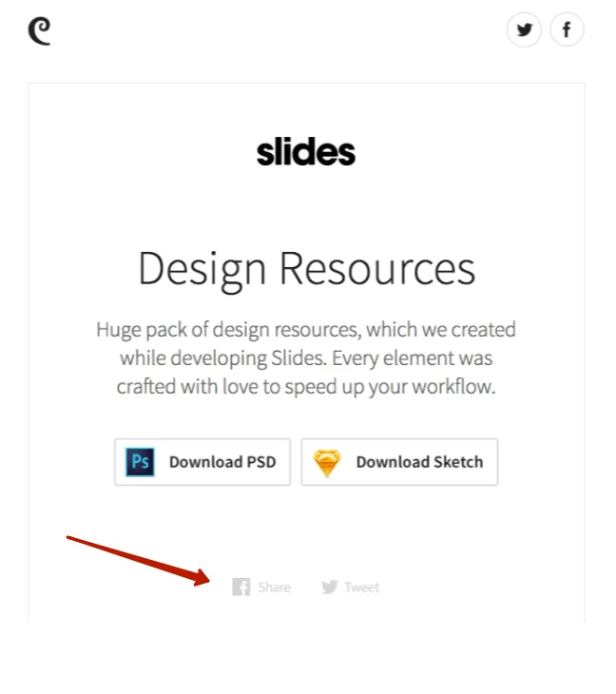This screenshot has width=616, height=694.
Task: Click the 'Huge pack of design resources' line
Action: click(x=306, y=330)
